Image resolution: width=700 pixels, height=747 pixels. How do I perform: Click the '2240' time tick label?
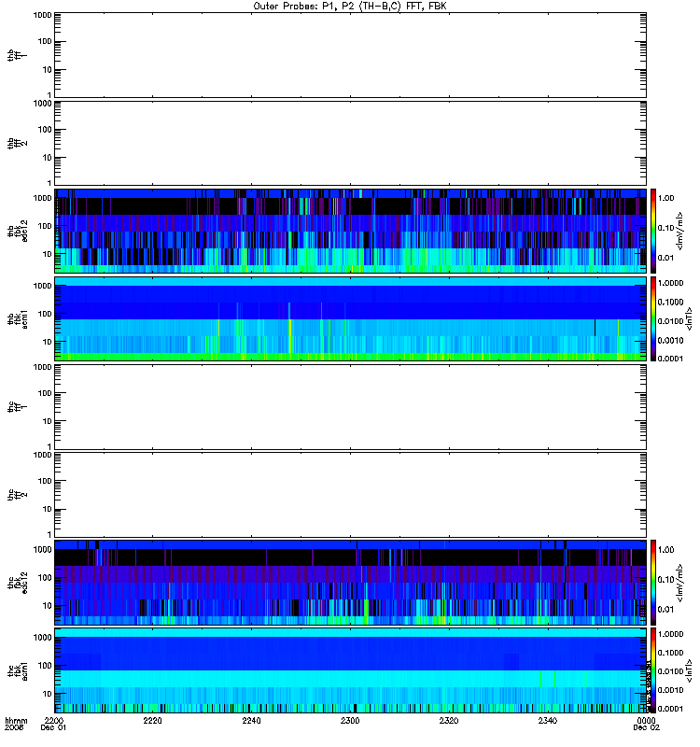(251, 721)
